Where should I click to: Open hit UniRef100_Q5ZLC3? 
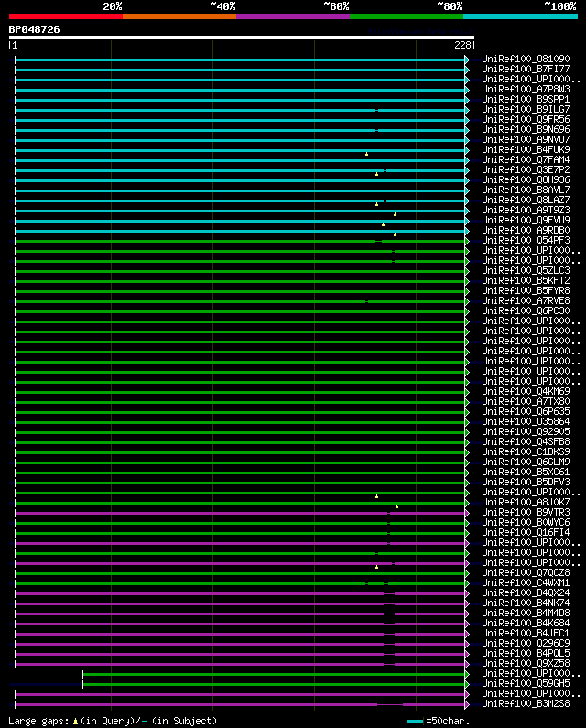[x=526, y=271]
